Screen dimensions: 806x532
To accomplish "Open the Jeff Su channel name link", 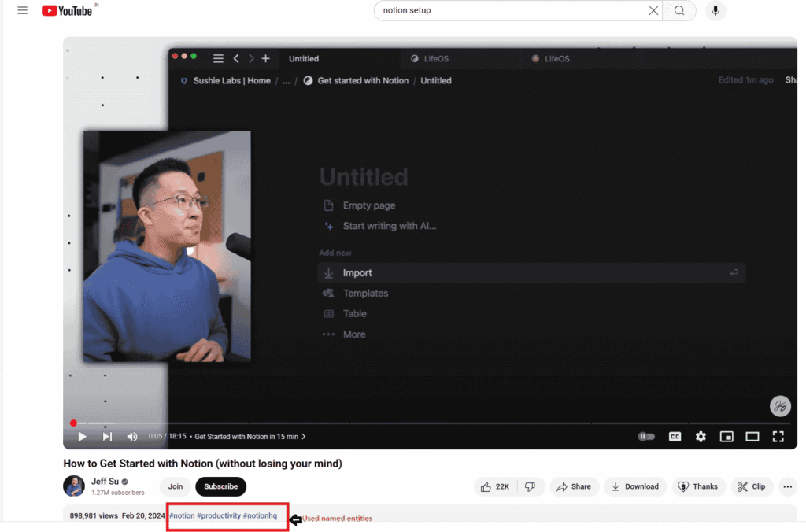I will point(105,481).
